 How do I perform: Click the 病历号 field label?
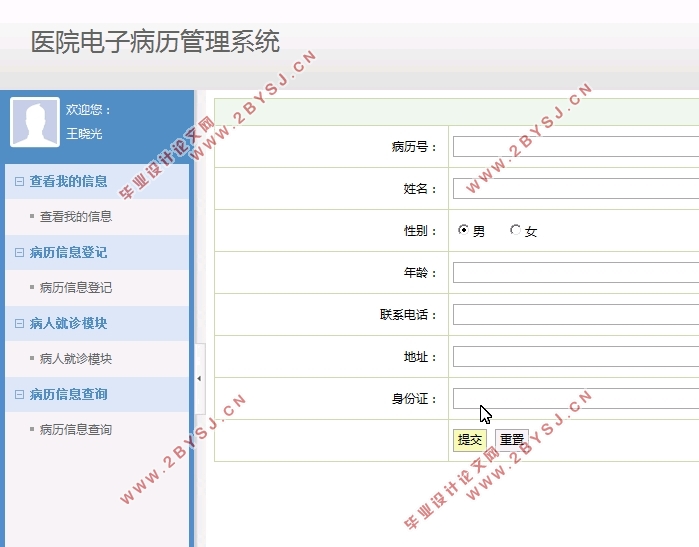click(414, 147)
